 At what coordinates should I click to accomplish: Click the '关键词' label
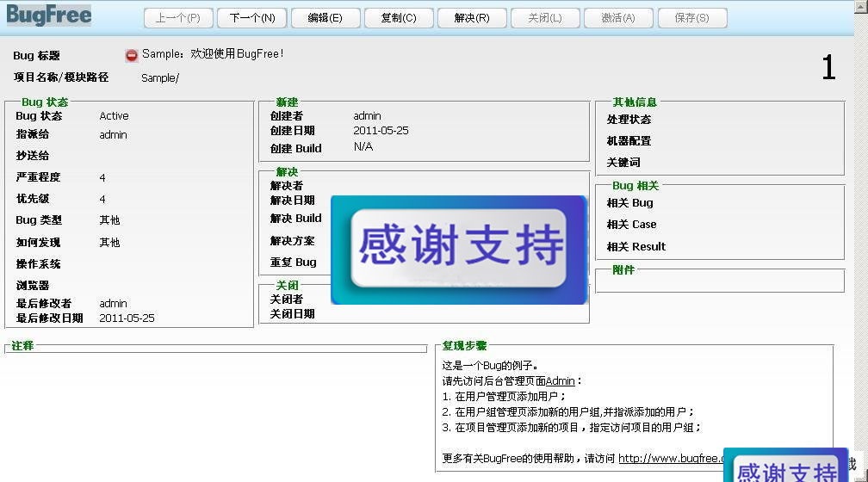click(x=623, y=163)
